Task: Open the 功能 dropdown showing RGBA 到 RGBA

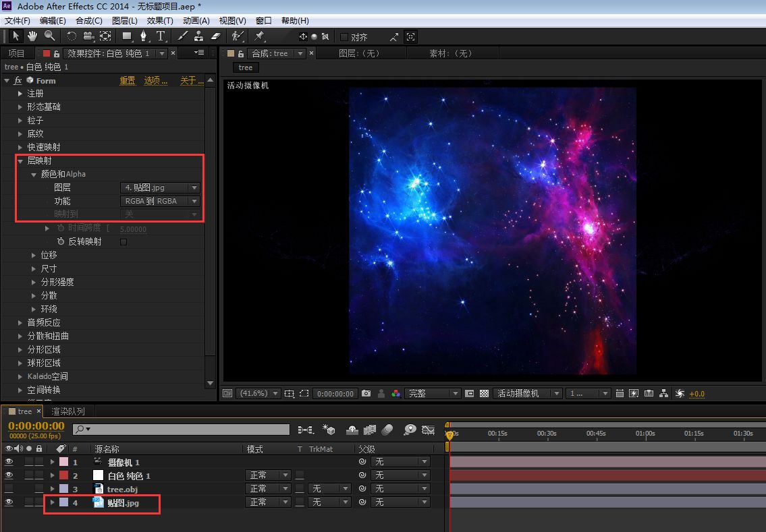Action: [161, 201]
